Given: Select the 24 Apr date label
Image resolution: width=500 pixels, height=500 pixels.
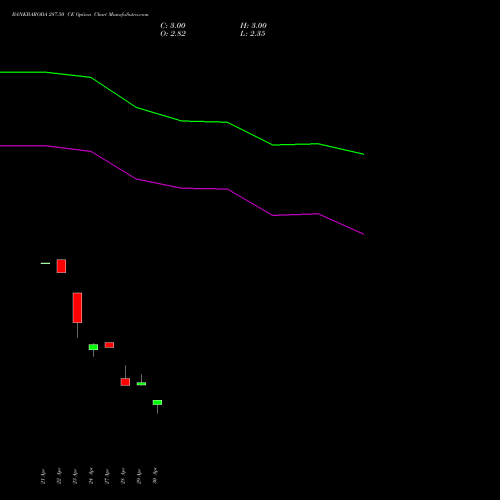Looking at the screenshot, I should [x=91, y=476].
